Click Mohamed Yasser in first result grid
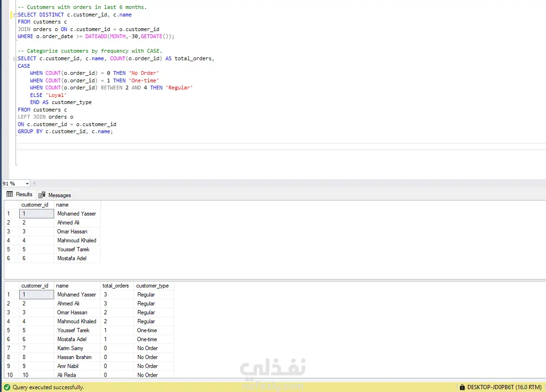 pyautogui.click(x=77, y=214)
